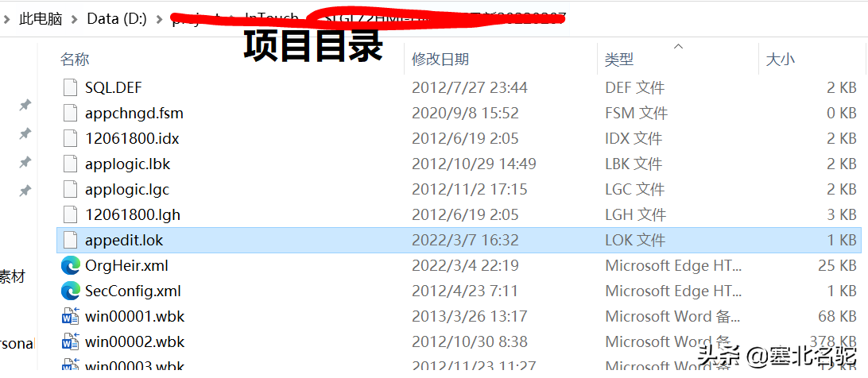The image size is (868, 378).
Task: Select the OrgHeir.xml Edge icon
Action: point(70,266)
